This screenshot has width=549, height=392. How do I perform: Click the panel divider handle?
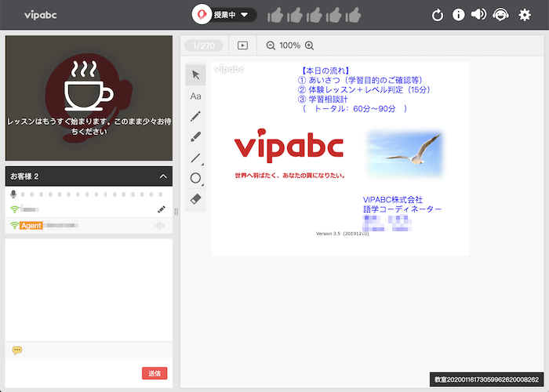[176, 212]
